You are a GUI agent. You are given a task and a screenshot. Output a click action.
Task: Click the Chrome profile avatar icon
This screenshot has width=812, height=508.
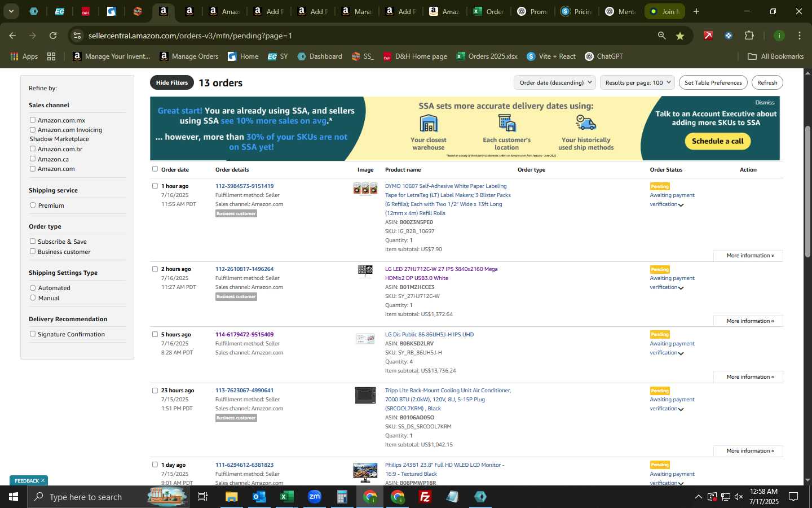[779, 36]
